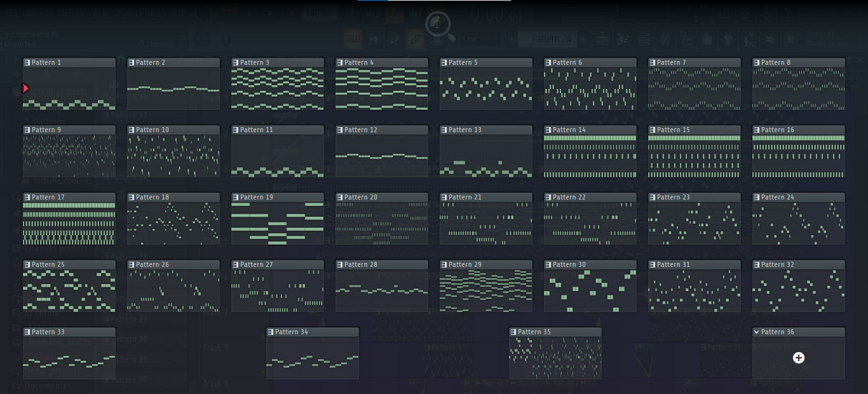This screenshot has width=868, height=394.
Task: Enable the Record button
Action: tap(293, 13)
